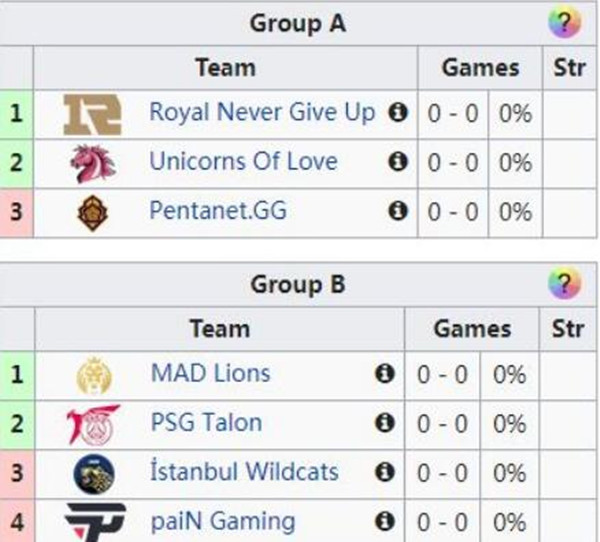Show info popup for paiN Gaming
The width and height of the screenshot is (600, 542).
click(385, 521)
